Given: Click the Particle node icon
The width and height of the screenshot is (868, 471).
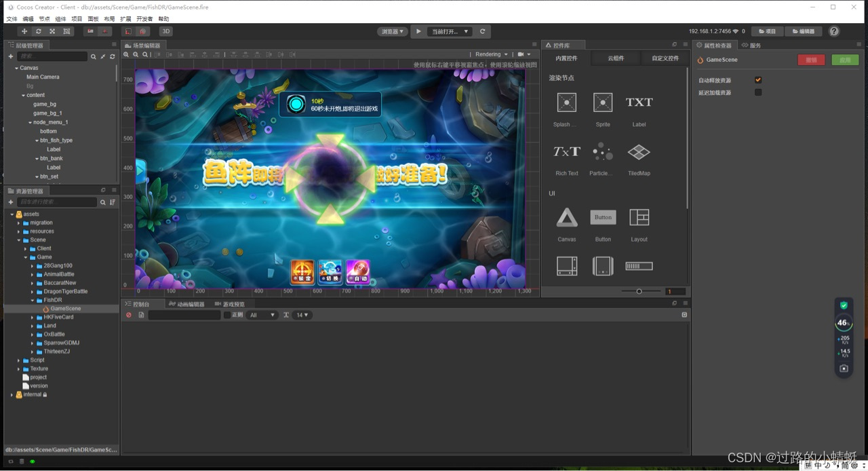Looking at the screenshot, I should pos(601,151).
